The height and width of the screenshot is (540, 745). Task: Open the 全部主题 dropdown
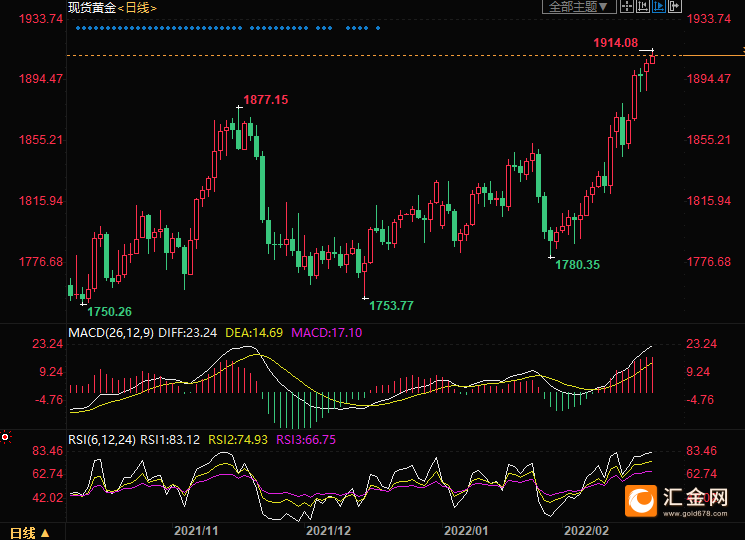(x=576, y=6)
